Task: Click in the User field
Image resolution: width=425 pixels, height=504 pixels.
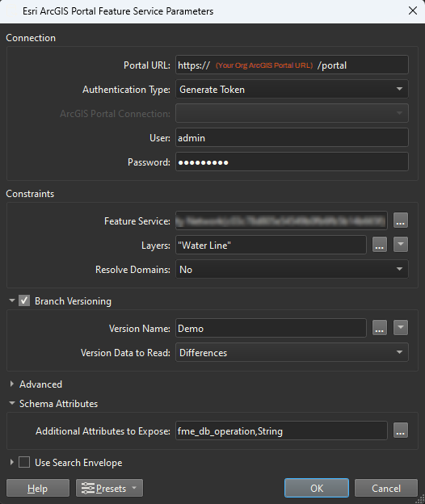Action: (292, 137)
